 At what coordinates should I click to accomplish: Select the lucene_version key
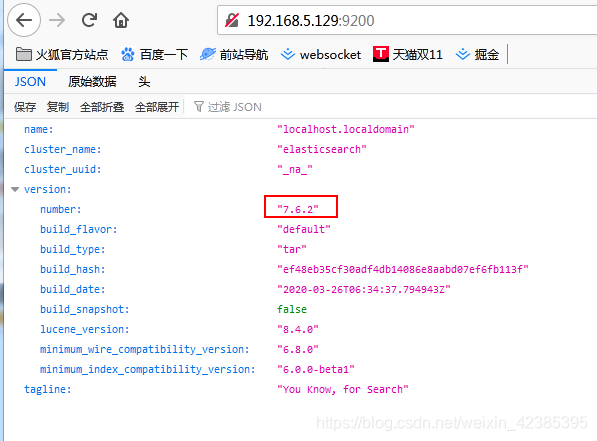(x=85, y=329)
